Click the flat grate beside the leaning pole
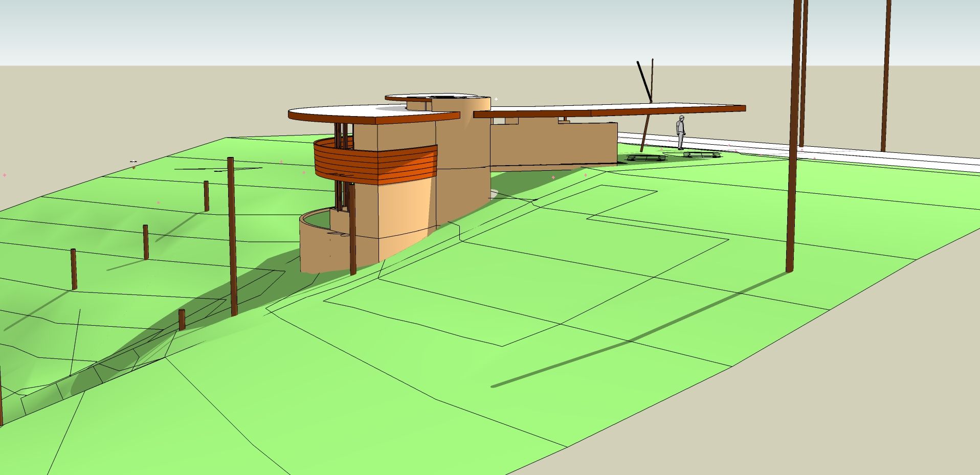The height and width of the screenshot is (475, 980). (647, 157)
